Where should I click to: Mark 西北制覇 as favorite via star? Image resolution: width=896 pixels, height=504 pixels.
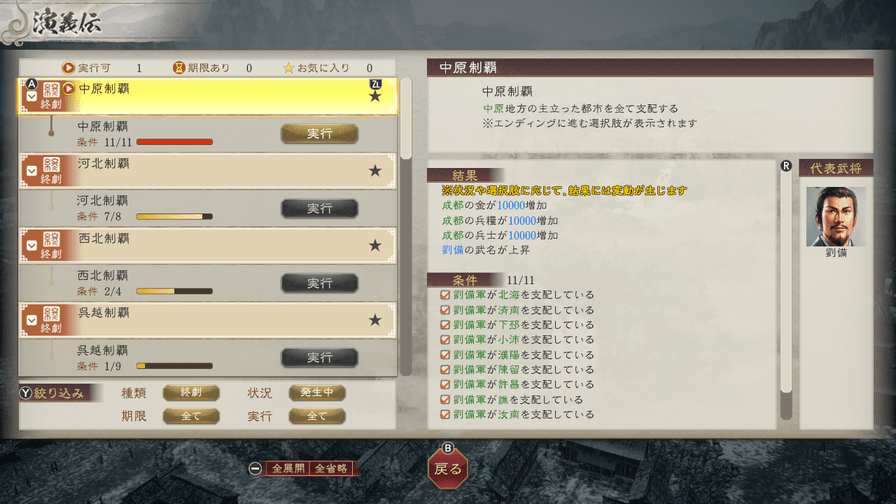point(375,245)
